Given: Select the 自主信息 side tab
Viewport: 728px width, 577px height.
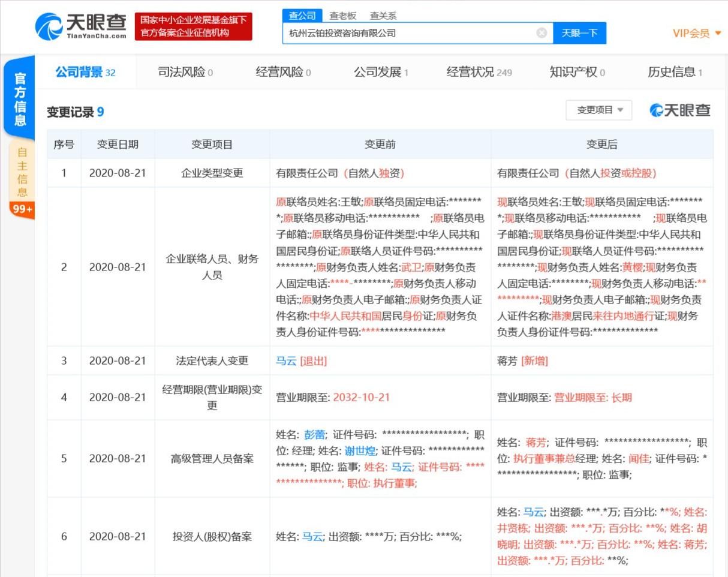Looking at the screenshot, I should tap(22, 172).
